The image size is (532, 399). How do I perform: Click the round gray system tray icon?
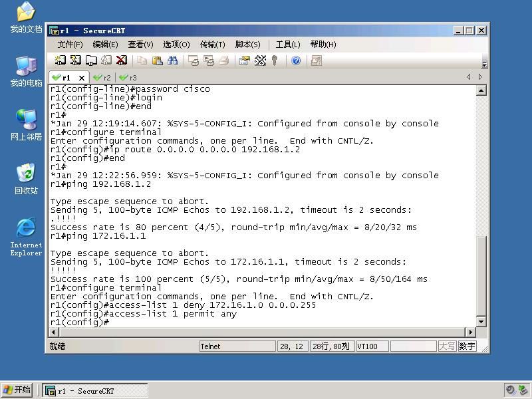[x=510, y=390]
